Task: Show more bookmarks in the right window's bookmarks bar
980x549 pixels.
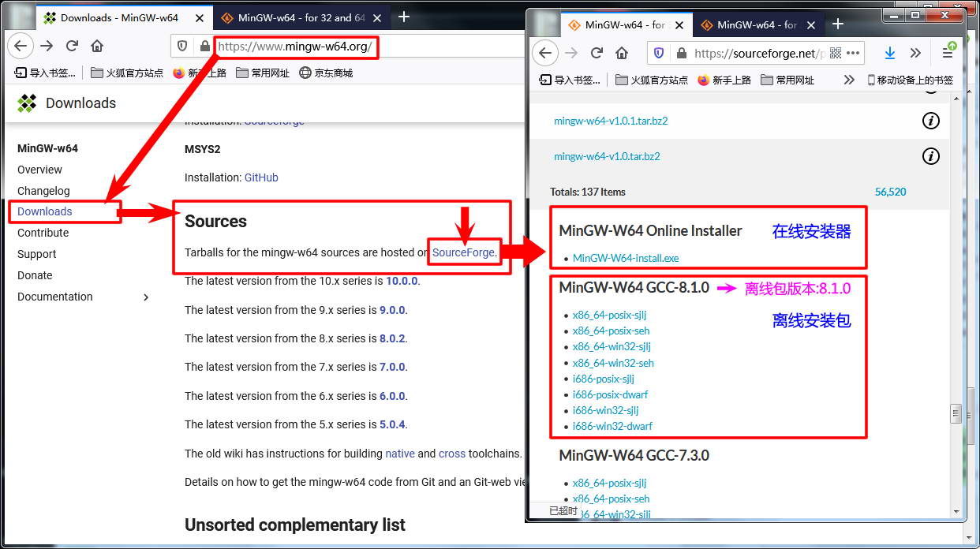Action: pyautogui.click(x=849, y=80)
